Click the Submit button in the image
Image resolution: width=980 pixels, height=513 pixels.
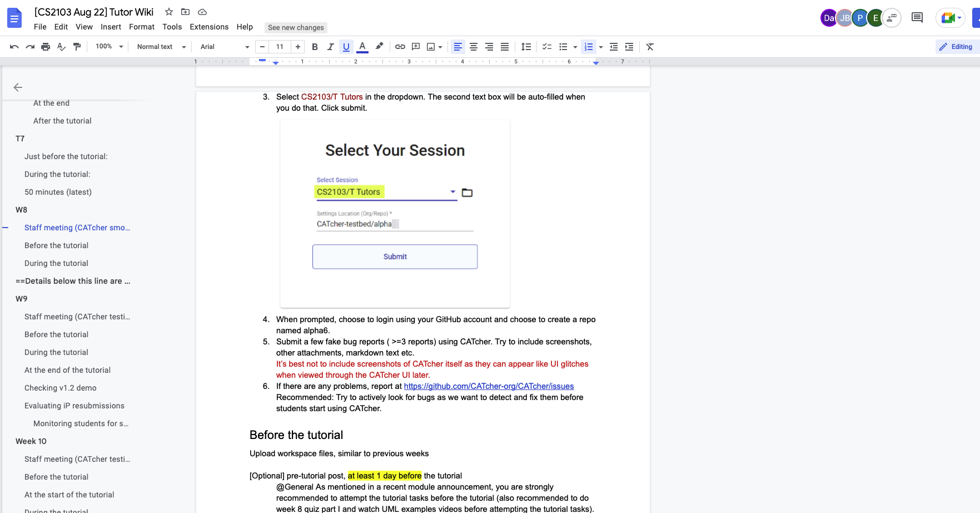coord(395,256)
